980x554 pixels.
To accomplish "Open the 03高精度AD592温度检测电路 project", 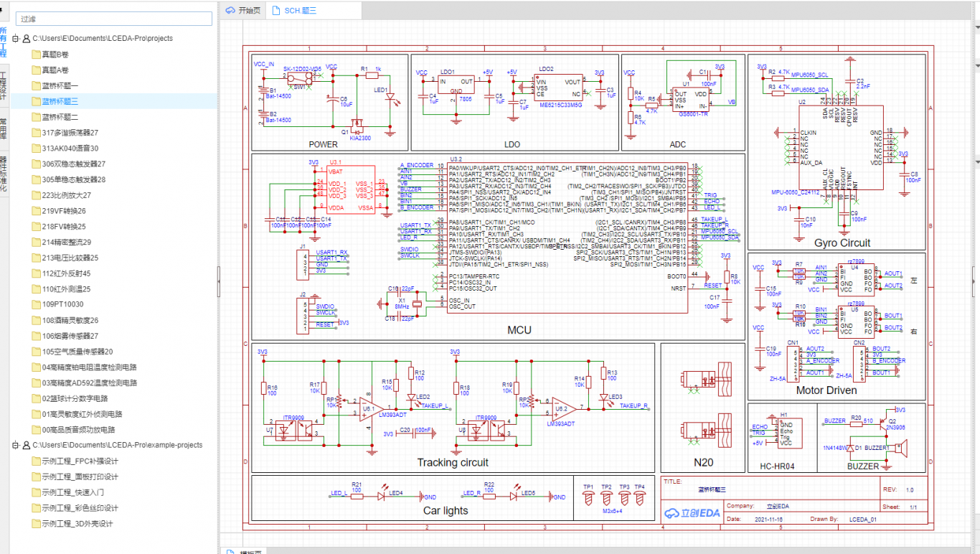I will click(x=85, y=383).
